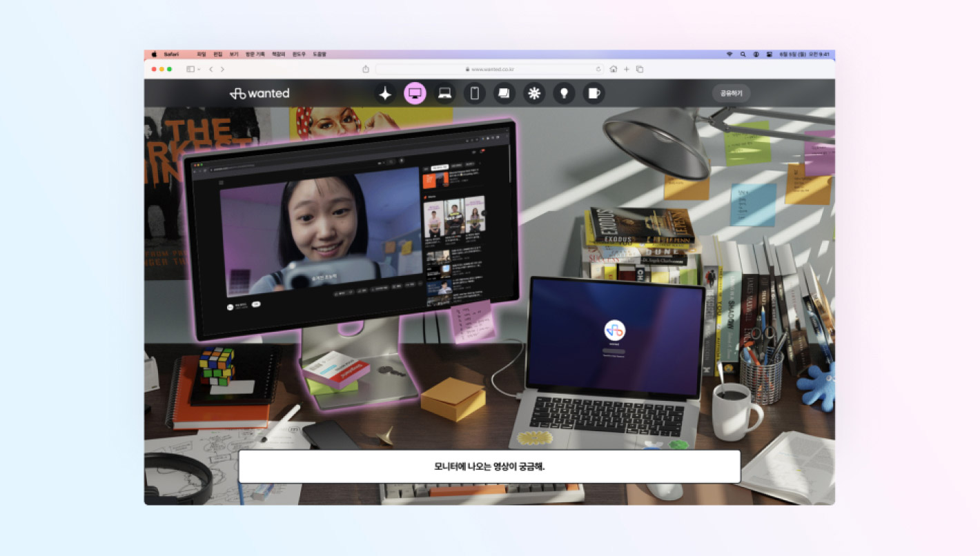Click the www.wanted.co.kr address bar

(489, 69)
